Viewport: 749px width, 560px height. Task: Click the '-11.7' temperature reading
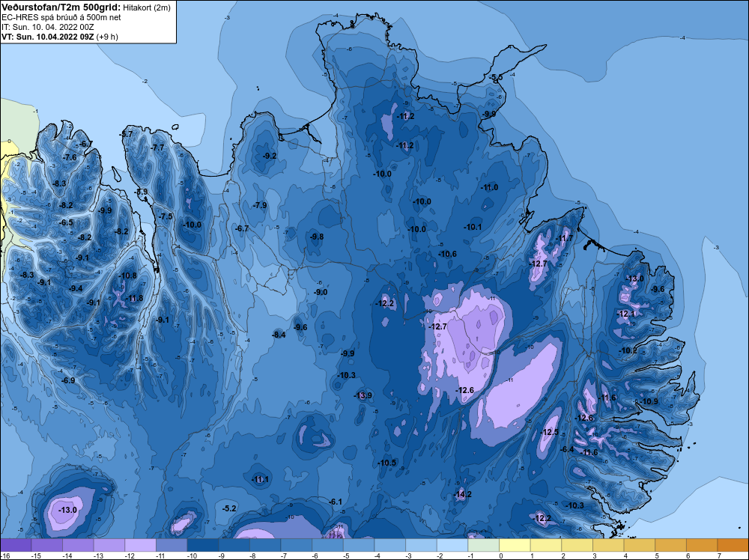564,238
